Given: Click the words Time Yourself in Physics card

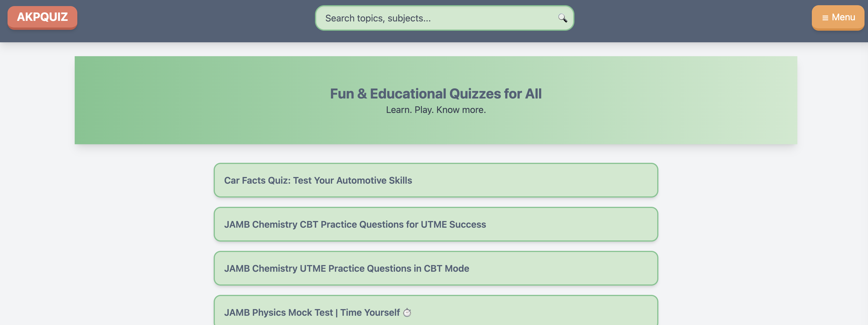Looking at the screenshot, I should pyautogui.click(x=370, y=313).
